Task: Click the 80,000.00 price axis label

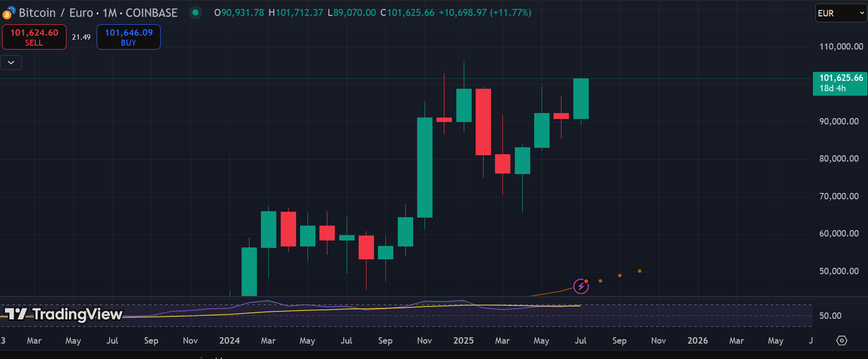Action: click(x=839, y=159)
